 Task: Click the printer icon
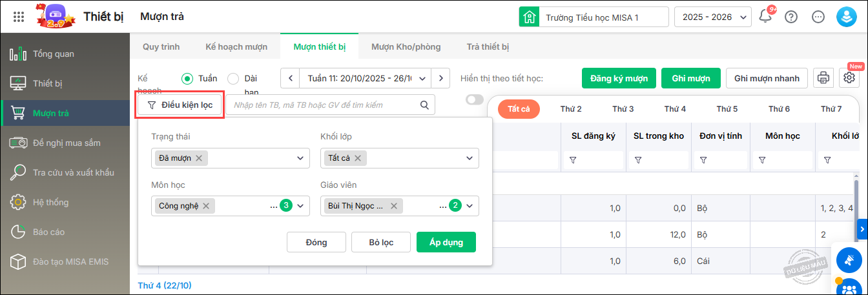point(823,78)
